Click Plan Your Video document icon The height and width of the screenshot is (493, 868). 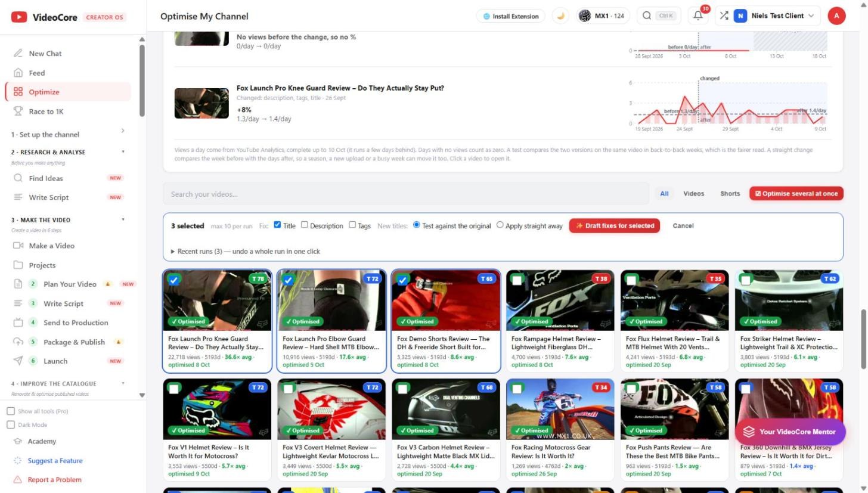pos(18,284)
